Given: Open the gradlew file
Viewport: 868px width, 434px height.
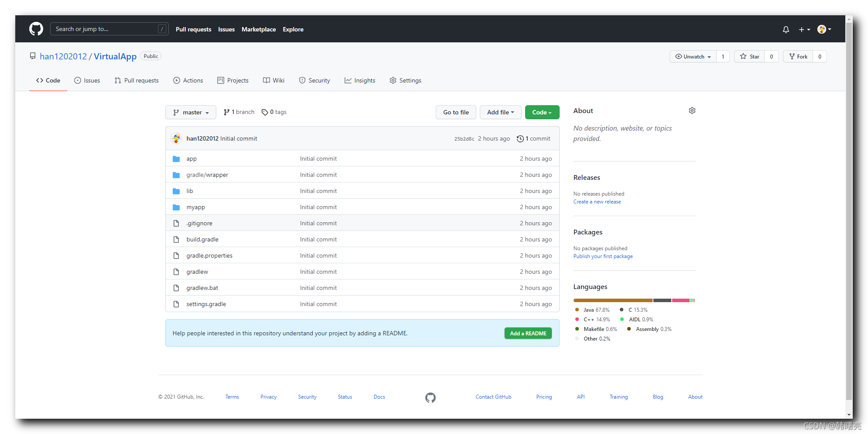Looking at the screenshot, I should point(197,272).
